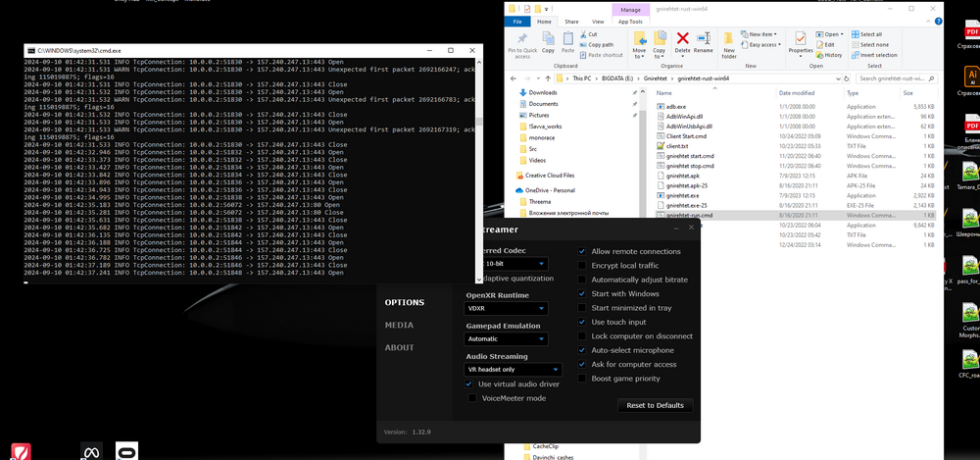Viewport: 980px width, 460px height.
Task: Toggle Use virtual audio driver checkbox
Action: (x=468, y=383)
